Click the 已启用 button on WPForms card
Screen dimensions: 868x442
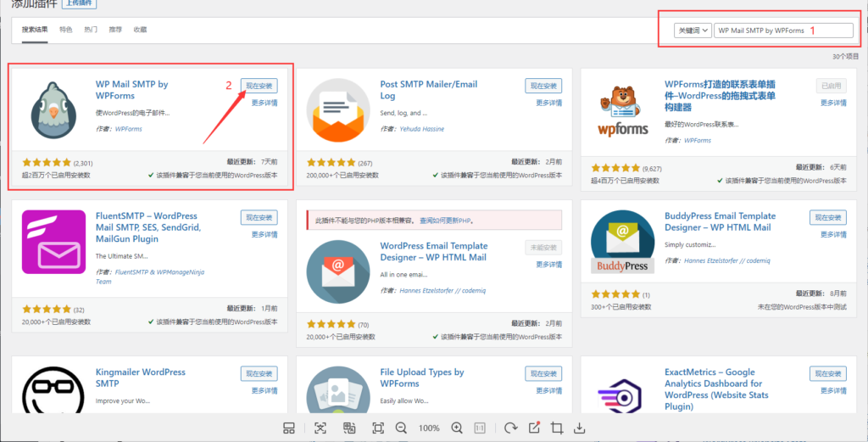click(832, 86)
